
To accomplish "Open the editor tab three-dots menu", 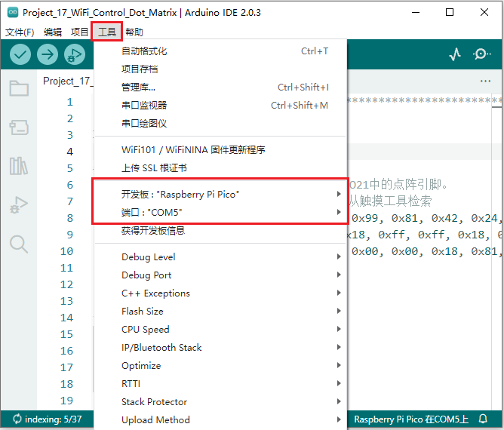I will (x=485, y=81).
